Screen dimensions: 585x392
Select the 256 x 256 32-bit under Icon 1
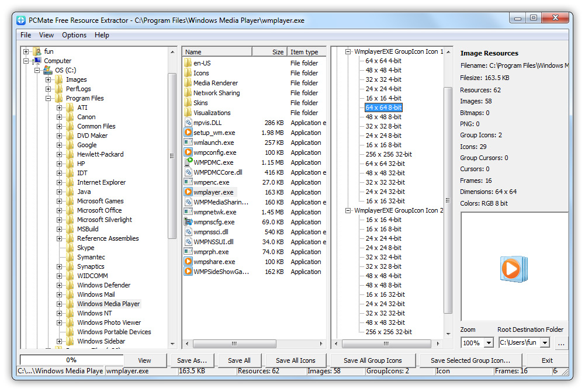(x=389, y=154)
